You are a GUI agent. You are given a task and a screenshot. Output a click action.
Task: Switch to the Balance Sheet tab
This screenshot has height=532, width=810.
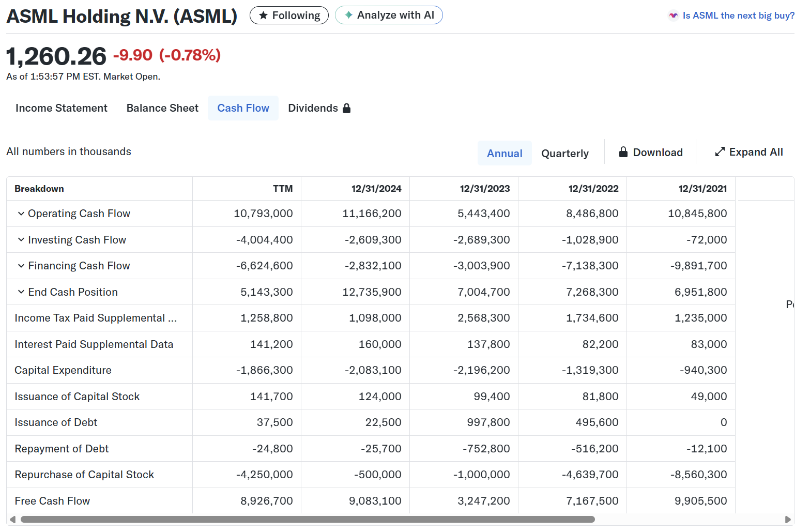(162, 108)
